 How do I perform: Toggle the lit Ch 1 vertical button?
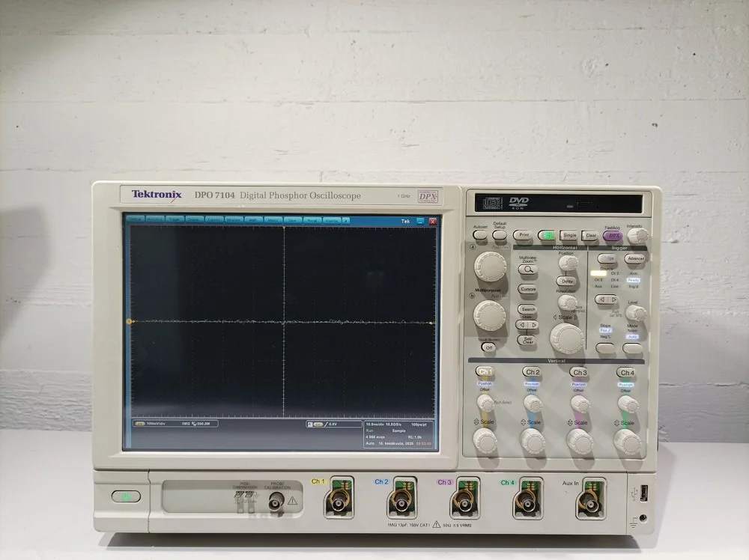click(x=485, y=371)
